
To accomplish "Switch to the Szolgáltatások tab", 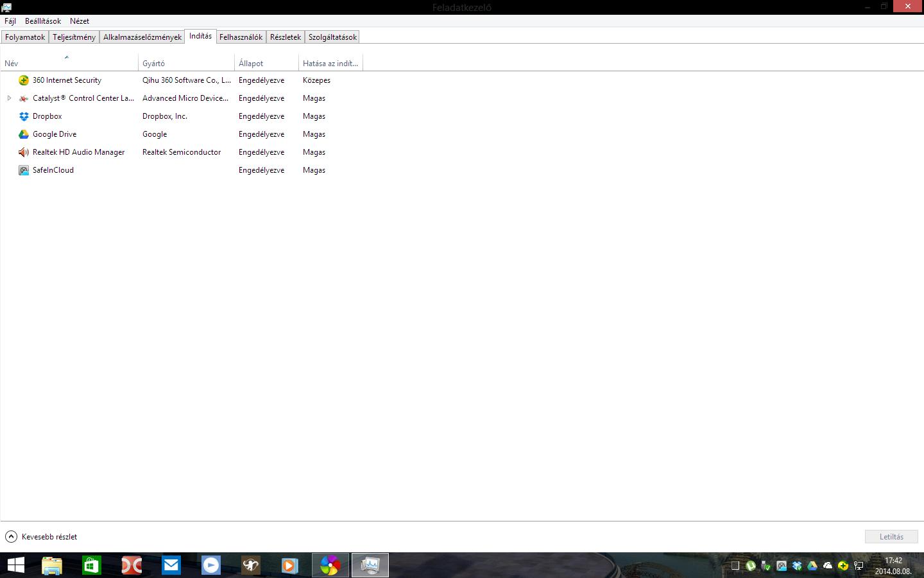I will (332, 37).
